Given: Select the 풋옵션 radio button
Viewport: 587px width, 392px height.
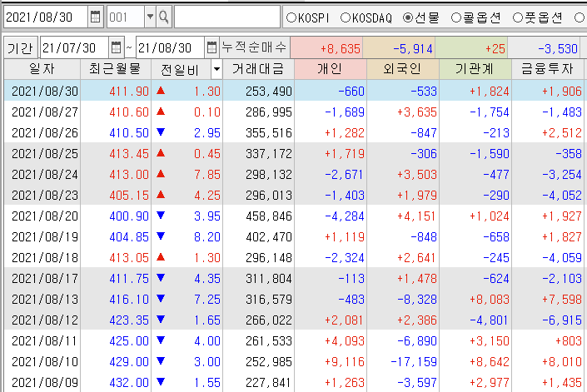Looking at the screenshot, I should 518,17.
